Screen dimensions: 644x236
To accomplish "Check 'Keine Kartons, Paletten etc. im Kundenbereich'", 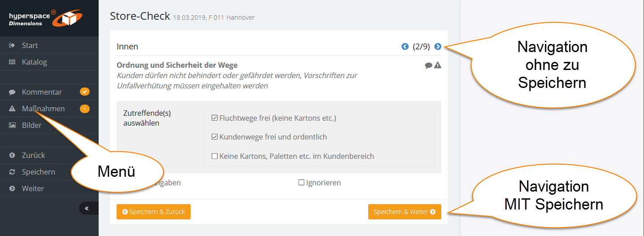I will click(214, 157).
